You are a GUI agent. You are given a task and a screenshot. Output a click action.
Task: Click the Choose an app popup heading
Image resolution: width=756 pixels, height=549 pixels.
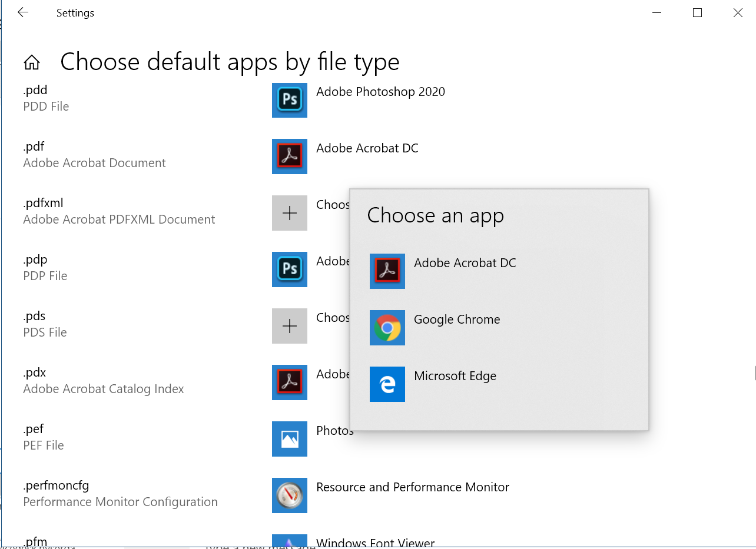(436, 215)
